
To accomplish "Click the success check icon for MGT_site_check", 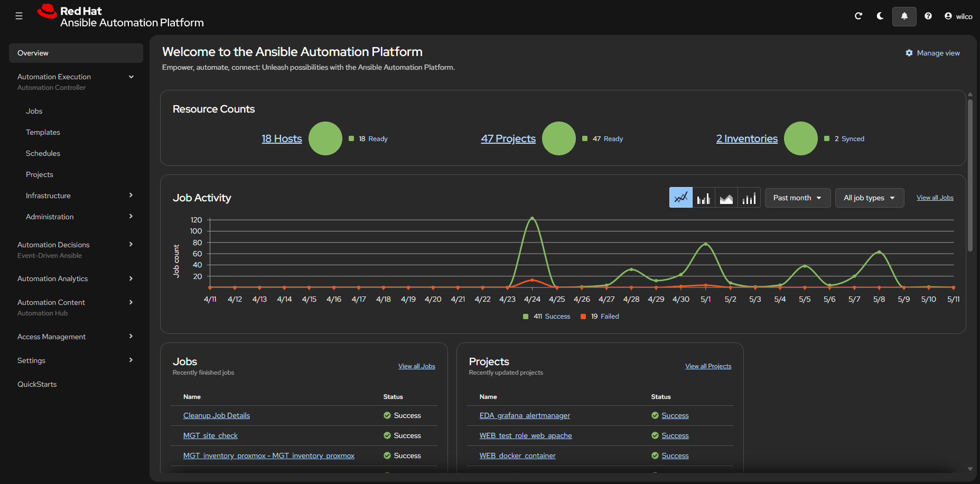I will pyautogui.click(x=387, y=435).
